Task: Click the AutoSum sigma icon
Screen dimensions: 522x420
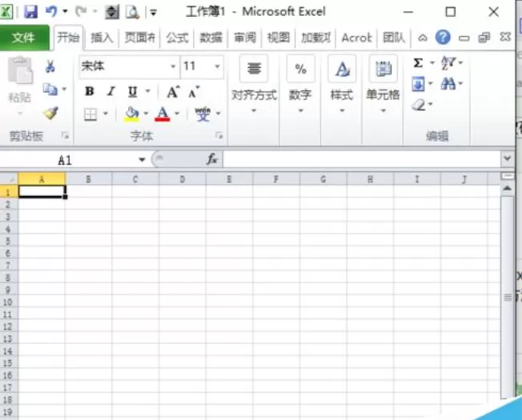Action: point(418,63)
